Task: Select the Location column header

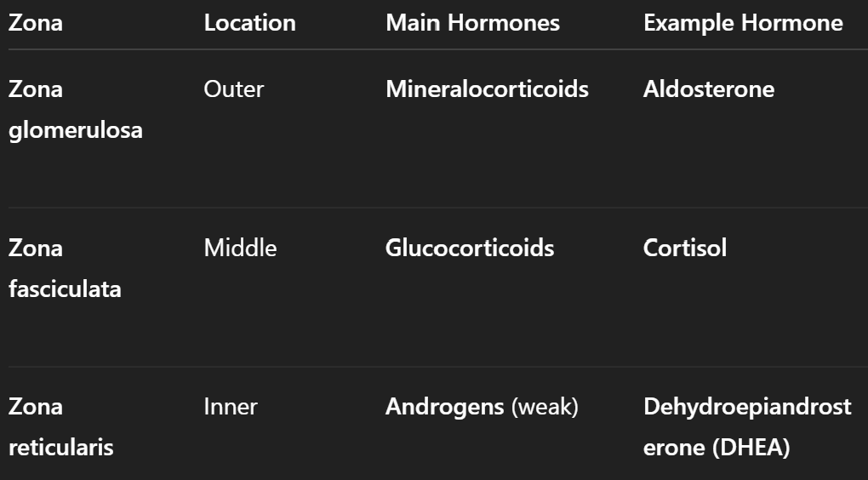Action: (249, 23)
